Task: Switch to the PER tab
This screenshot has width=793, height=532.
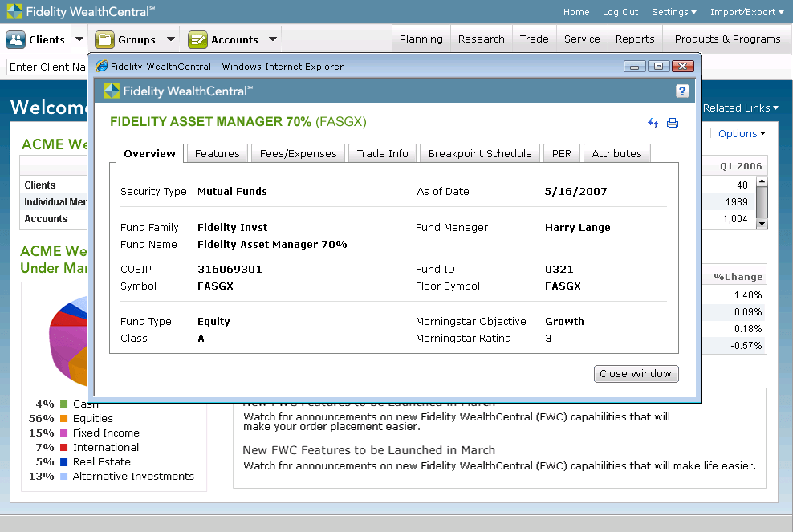Action: tap(562, 154)
